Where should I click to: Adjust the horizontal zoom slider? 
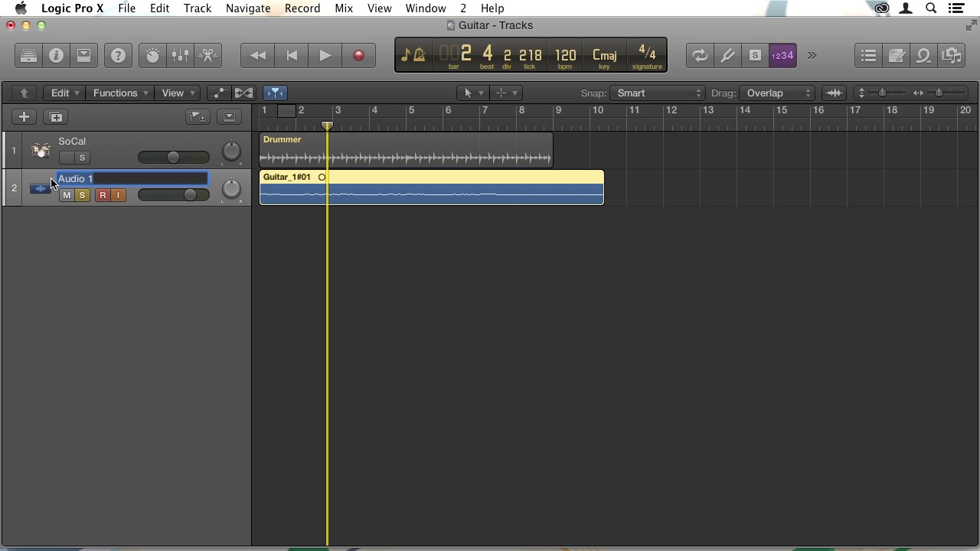[x=939, y=93]
